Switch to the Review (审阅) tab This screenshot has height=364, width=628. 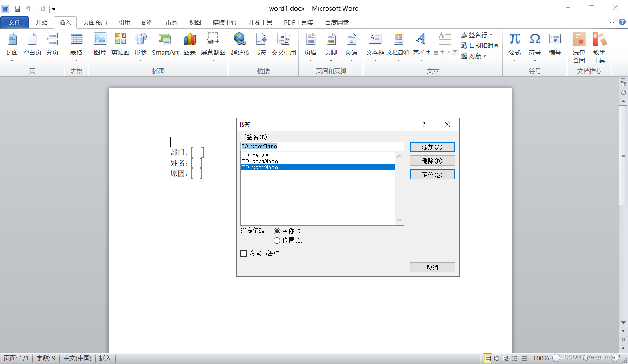[x=171, y=22]
